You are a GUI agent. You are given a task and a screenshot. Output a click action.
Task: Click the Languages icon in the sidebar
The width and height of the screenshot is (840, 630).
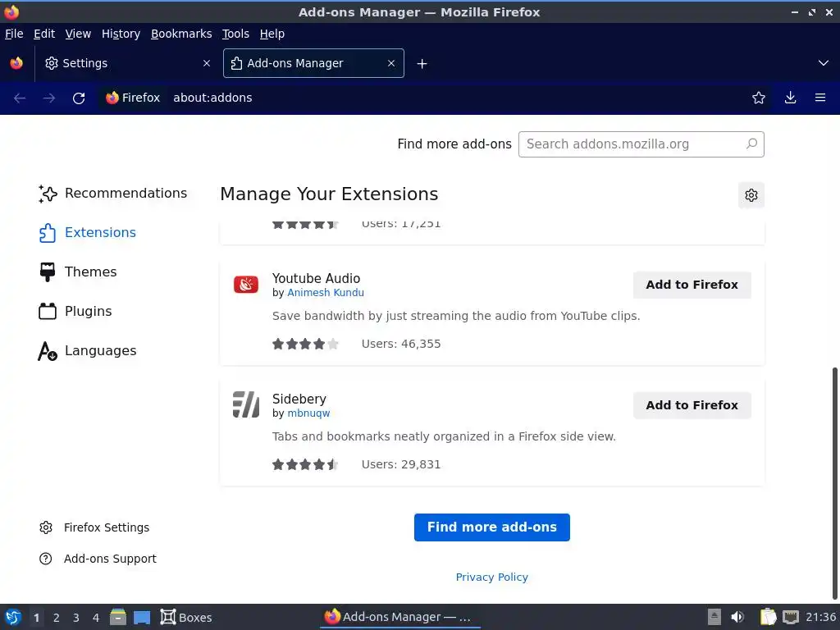click(x=47, y=351)
